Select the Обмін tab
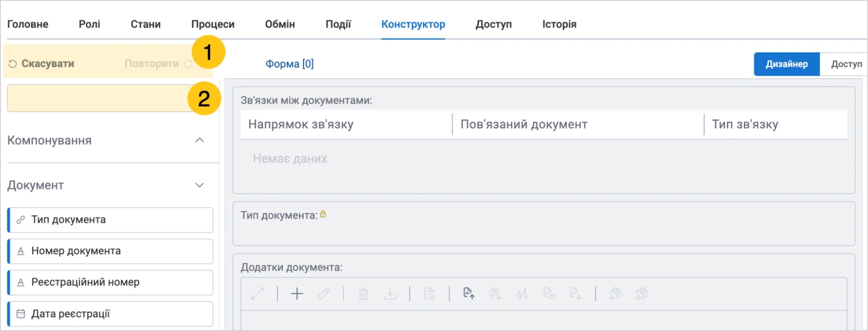 tap(280, 24)
